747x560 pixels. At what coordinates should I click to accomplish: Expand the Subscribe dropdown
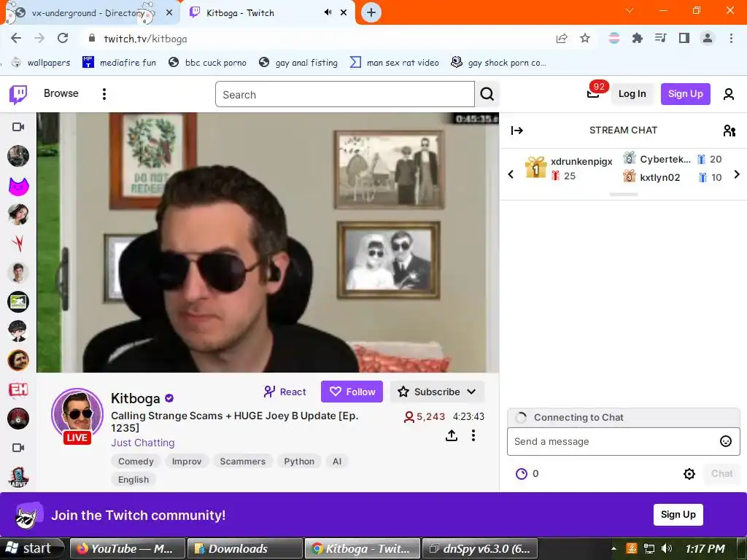click(471, 392)
